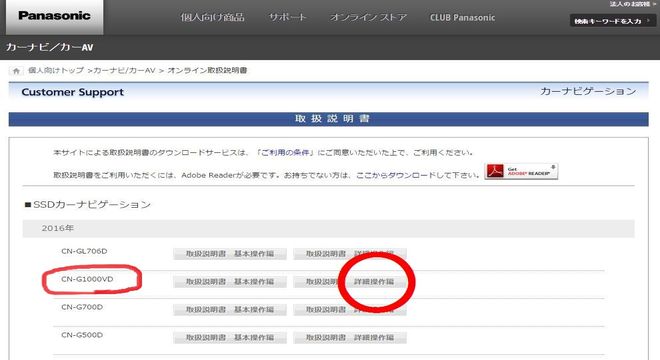
Task: Open CN-G500D 詳細操作編 manual
Action: coord(350,337)
